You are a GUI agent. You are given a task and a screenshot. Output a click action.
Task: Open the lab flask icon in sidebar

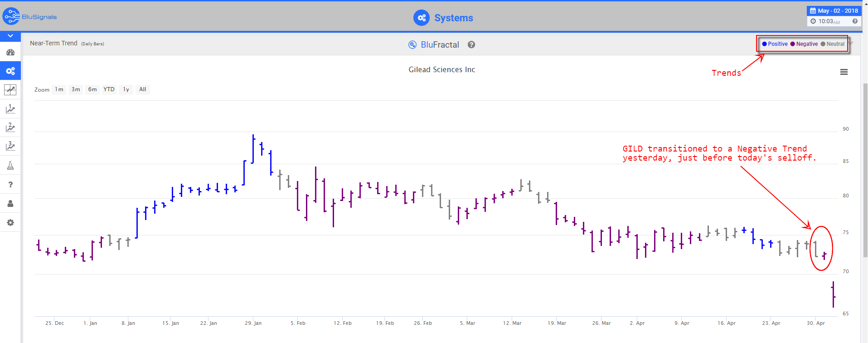(10, 166)
